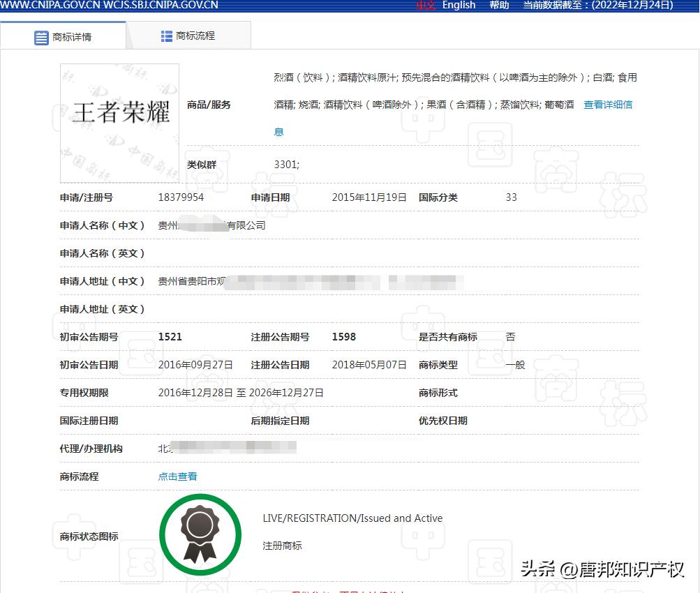Click the 商标流程 list icon
Viewport: 700px width, 593px height.
point(166,35)
